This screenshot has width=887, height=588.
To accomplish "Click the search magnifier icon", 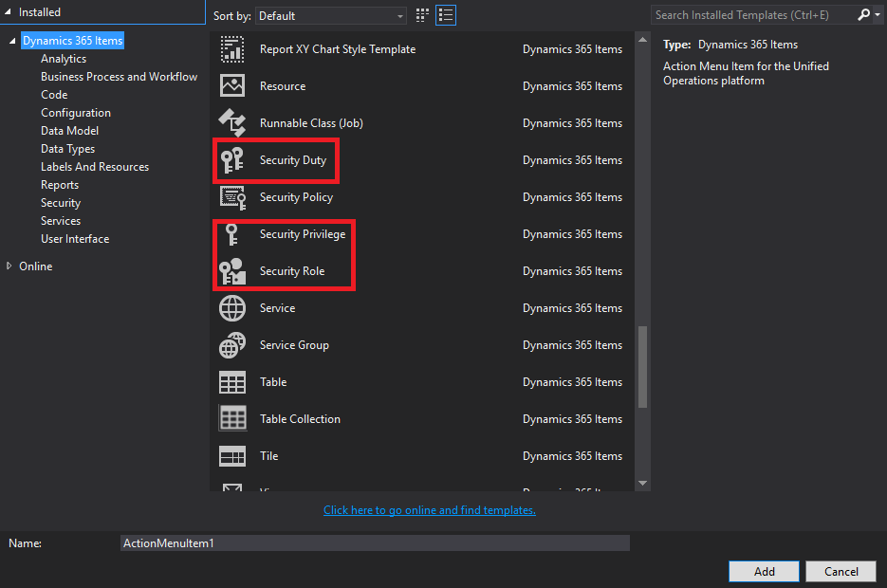I will coord(863,15).
